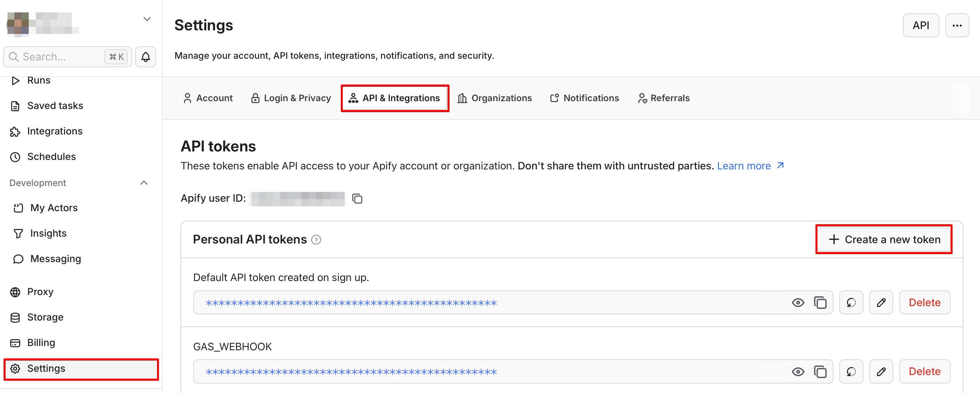This screenshot has height=393, width=980.
Task: Copy the Apify user ID
Action: tap(357, 198)
